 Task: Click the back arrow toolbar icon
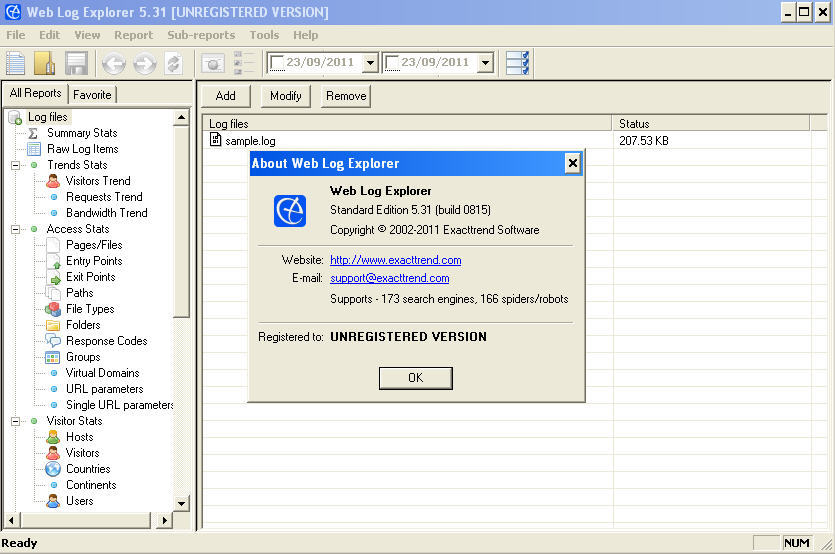[x=113, y=64]
